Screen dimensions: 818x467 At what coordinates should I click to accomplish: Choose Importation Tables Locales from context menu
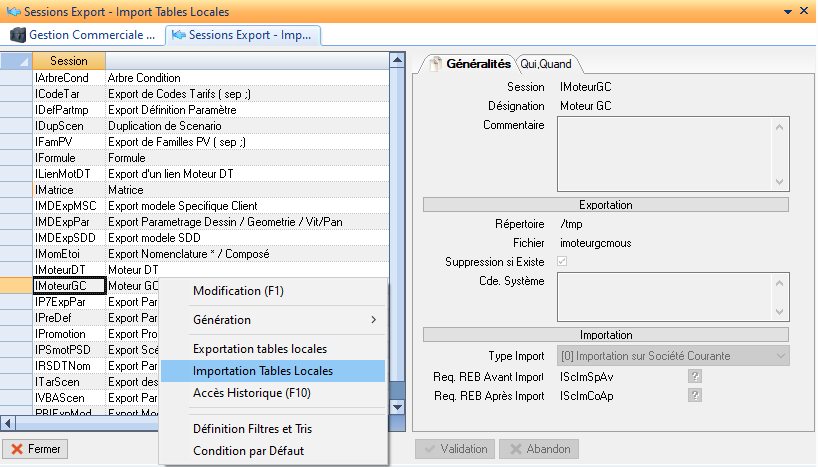pos(263,371)
